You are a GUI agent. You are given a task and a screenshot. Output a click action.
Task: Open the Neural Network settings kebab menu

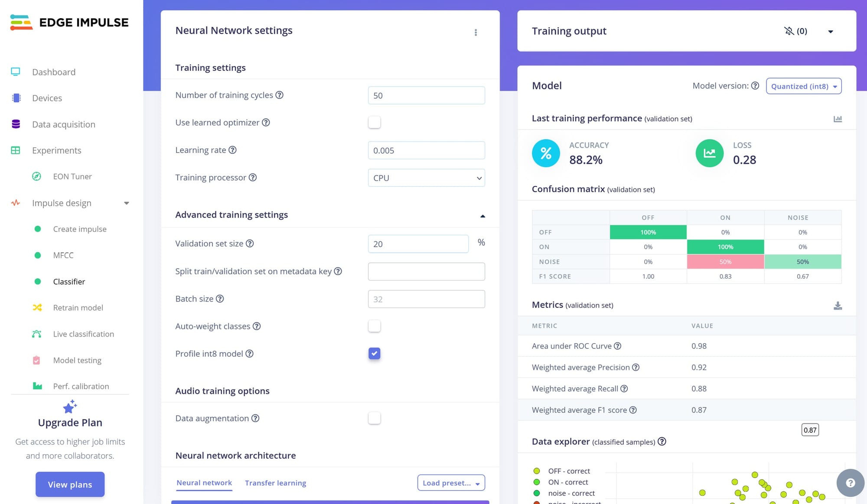pyautogui.click(x=476, y=33)
